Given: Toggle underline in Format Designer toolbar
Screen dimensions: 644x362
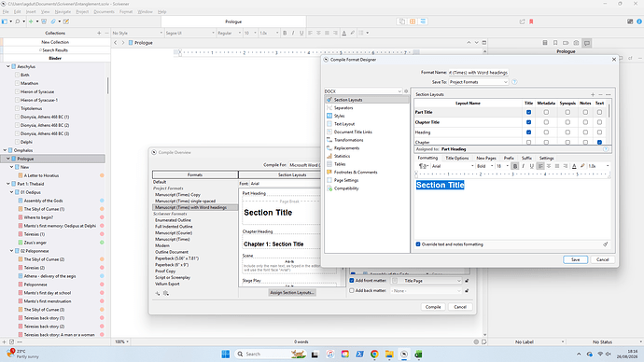Looking at the screenshot, I should coord(531,166).
